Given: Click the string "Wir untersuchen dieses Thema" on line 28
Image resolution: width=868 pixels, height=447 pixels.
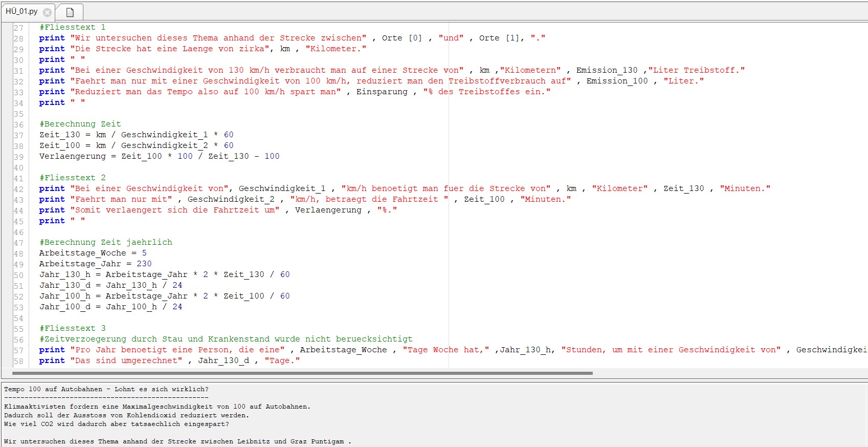Looking at the screenshot, I should (218, 38).
